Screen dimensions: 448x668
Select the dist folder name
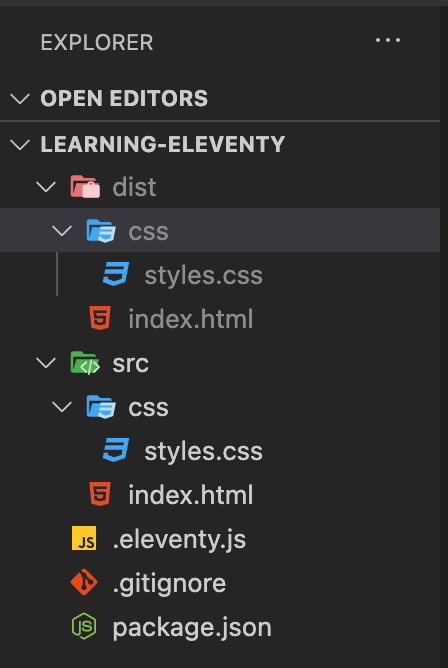[134, 187]
